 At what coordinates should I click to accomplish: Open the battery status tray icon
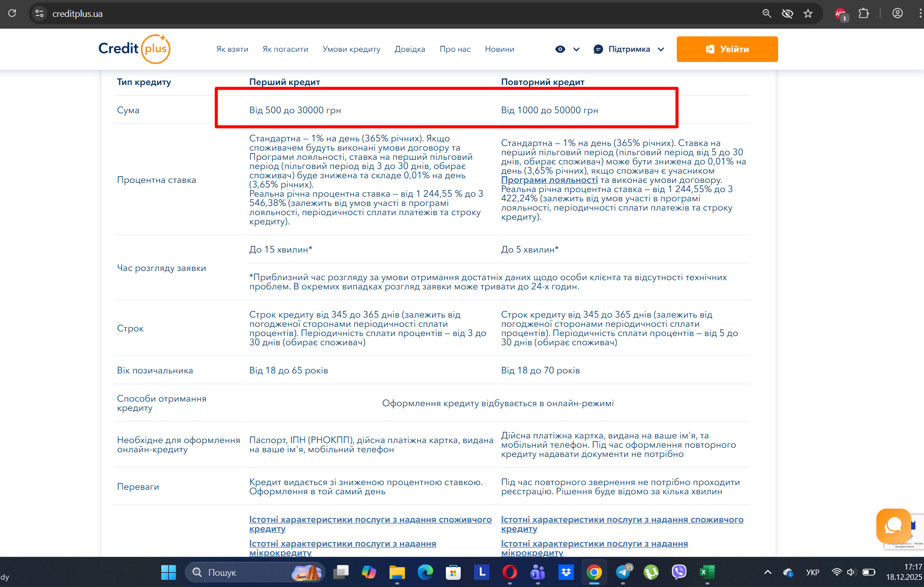[869, 572]
